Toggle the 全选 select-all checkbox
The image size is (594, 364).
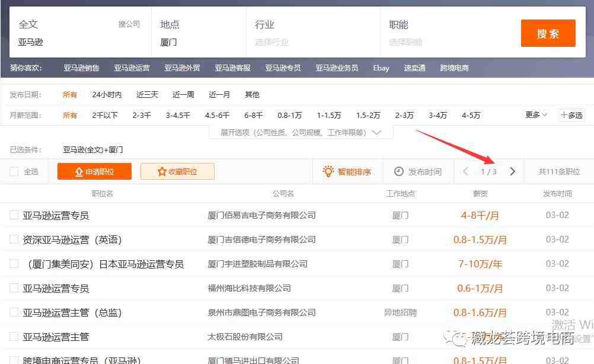click(x=14, y=171)
